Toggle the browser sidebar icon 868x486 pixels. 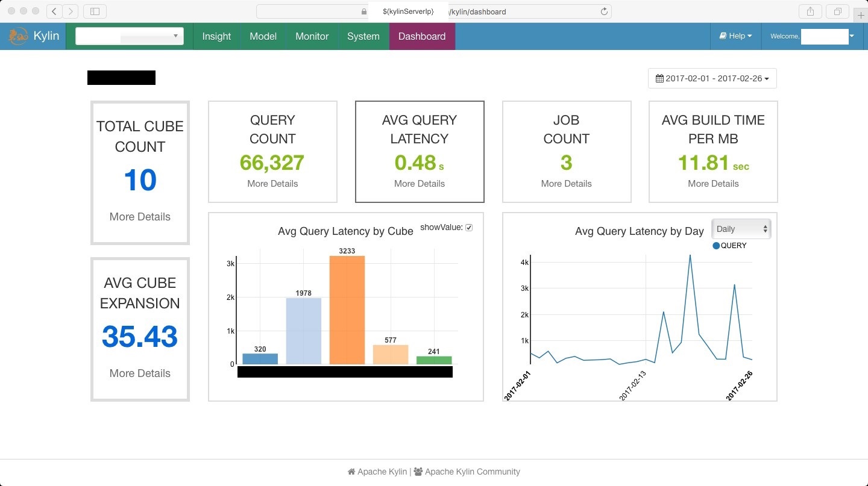pos(95,11)
